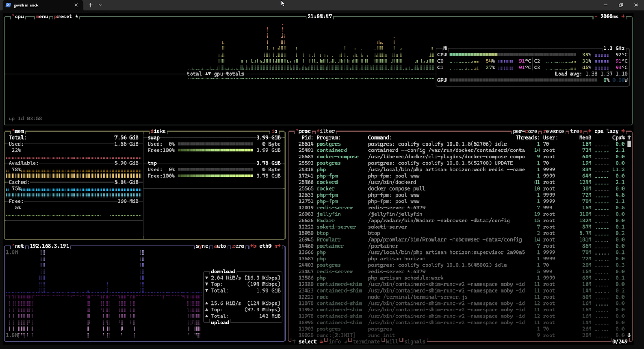644x349 pixels.
Task: Cycle the preset option
Action: point(65,17)
